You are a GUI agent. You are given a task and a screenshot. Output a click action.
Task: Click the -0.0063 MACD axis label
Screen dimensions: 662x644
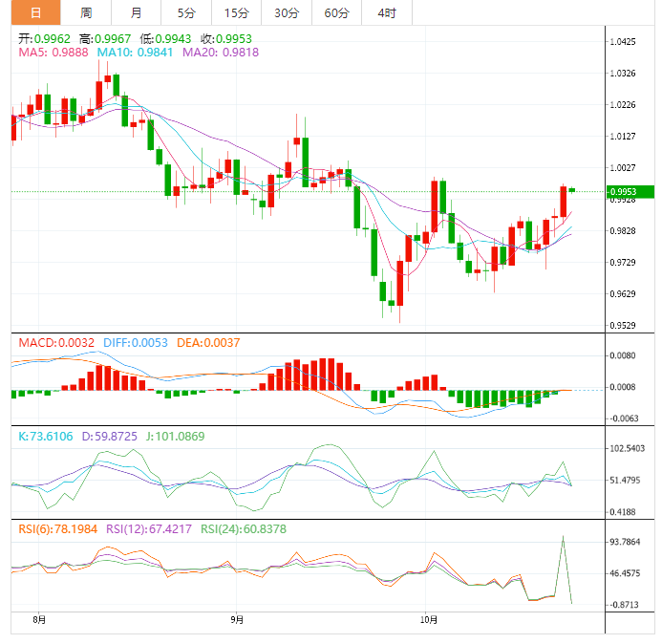[x=623, y=419]
